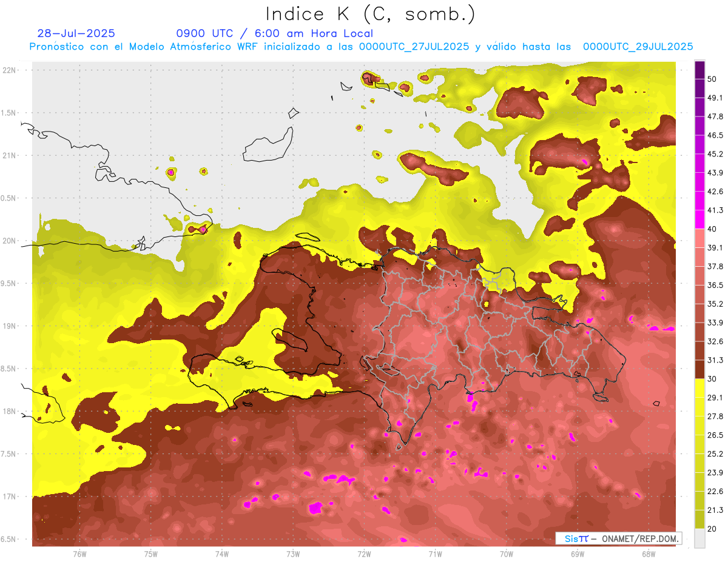Click the "33.9" color scale value

(x=715, y=323)
